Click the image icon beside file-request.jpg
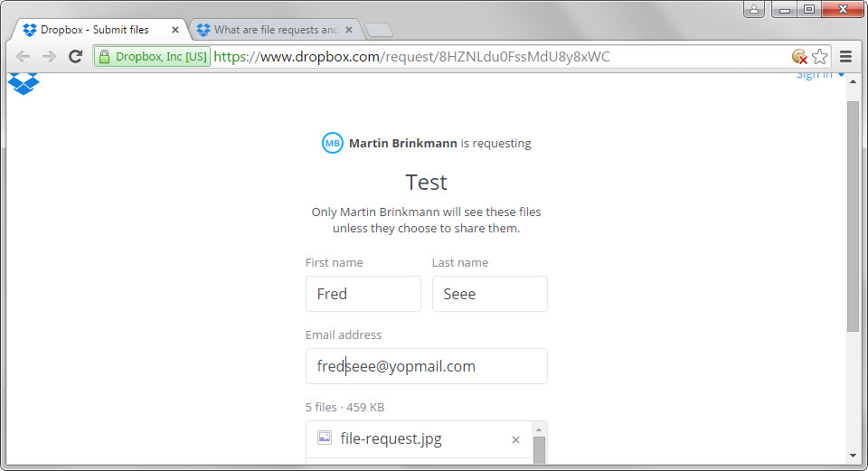This screenshot has height=471, width=868. click(x=325, y=438)
